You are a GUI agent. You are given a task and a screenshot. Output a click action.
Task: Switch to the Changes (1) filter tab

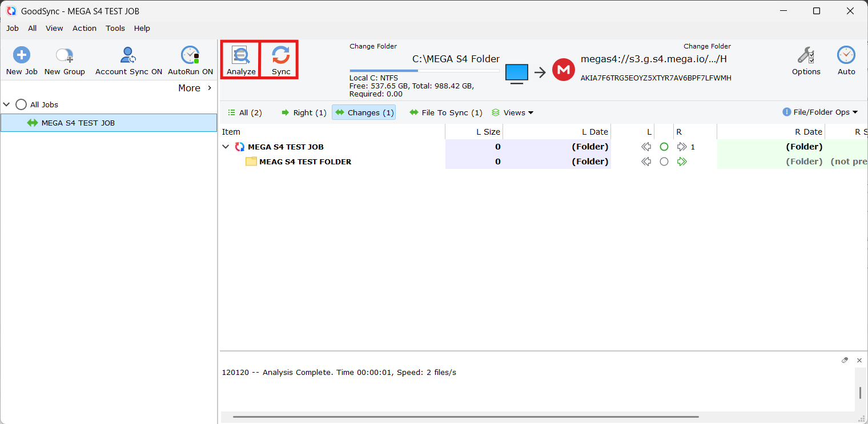coord(364,112)
